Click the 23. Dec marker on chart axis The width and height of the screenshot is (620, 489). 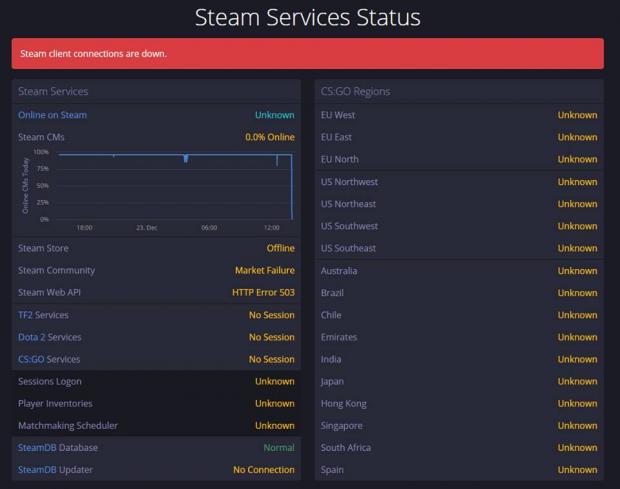click(147, 227)
